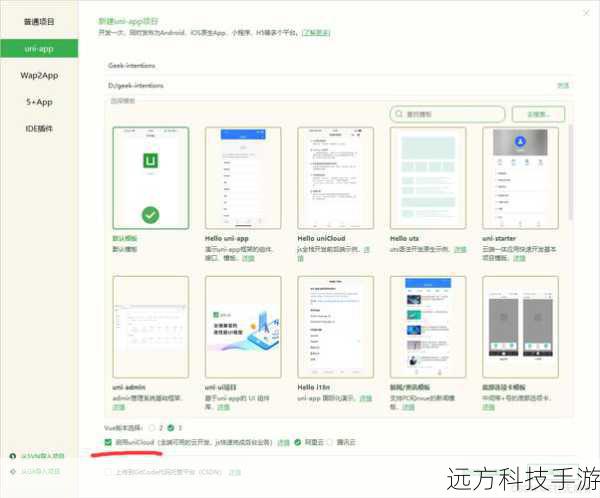This screenshot has height=498, width=600.
Task: Toggle the enable uniCloud checkbox
Action: 108,442
